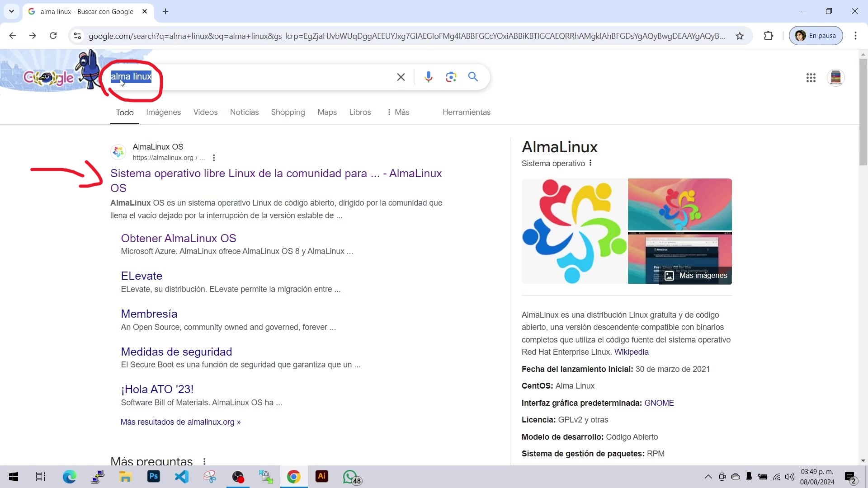Go forward to the next page
868x488 pixels.
coord(33,36)
